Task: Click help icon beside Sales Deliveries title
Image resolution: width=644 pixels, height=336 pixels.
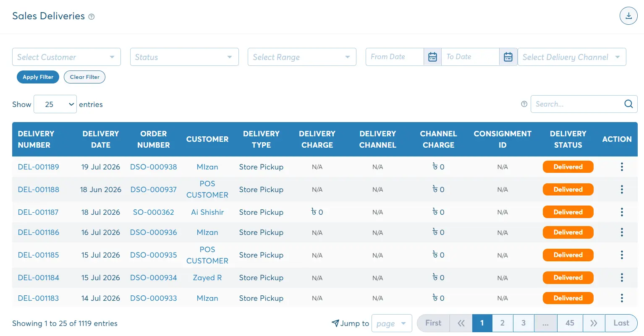Action: 92,17
